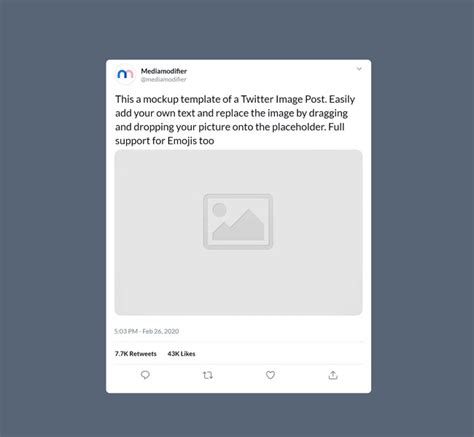Click the picture placeholder icon in the center
474x437 pixels.
238,221
